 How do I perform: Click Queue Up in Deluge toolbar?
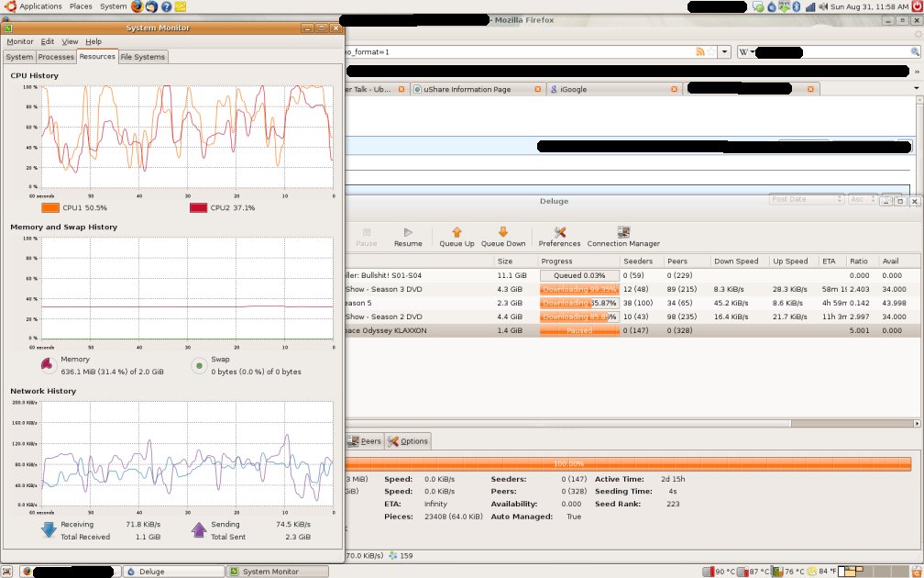pyautogui.click(x=456, y=237)
